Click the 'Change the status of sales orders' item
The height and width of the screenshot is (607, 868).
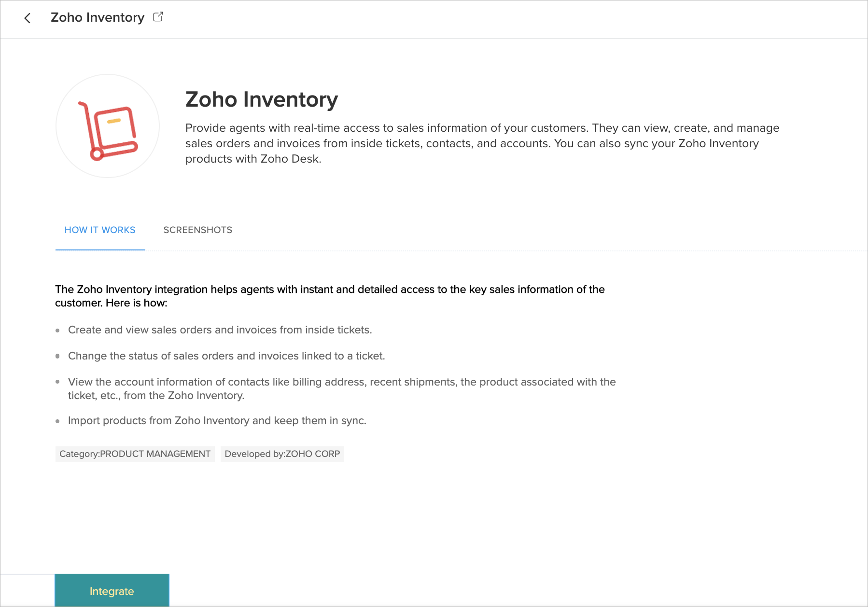point(226,356)
